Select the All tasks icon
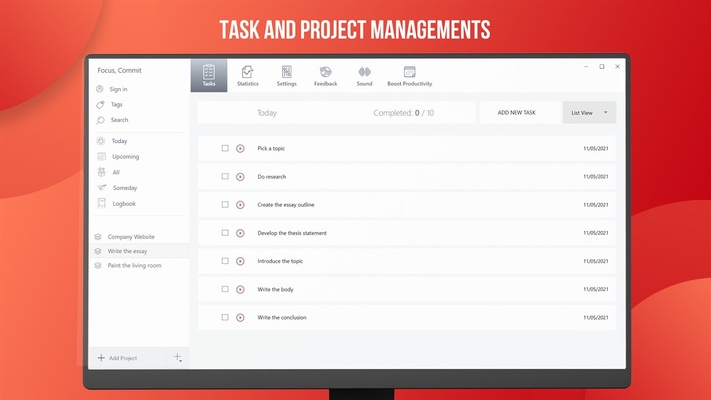 pos(101,172)
